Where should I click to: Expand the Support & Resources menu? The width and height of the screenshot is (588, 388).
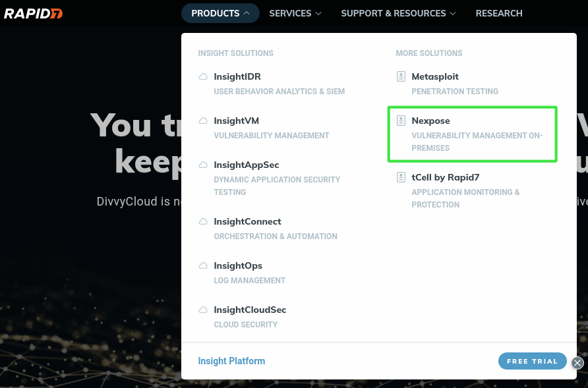(398, 13)
